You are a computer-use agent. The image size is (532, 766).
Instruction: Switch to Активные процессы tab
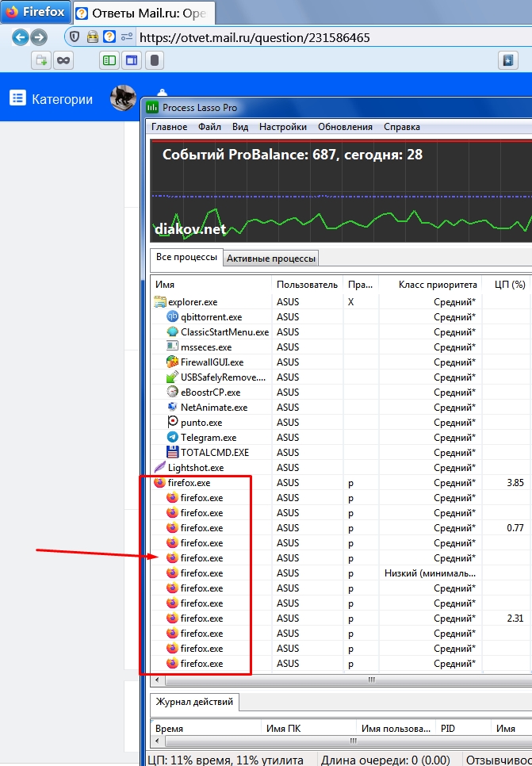pos(271,259)
